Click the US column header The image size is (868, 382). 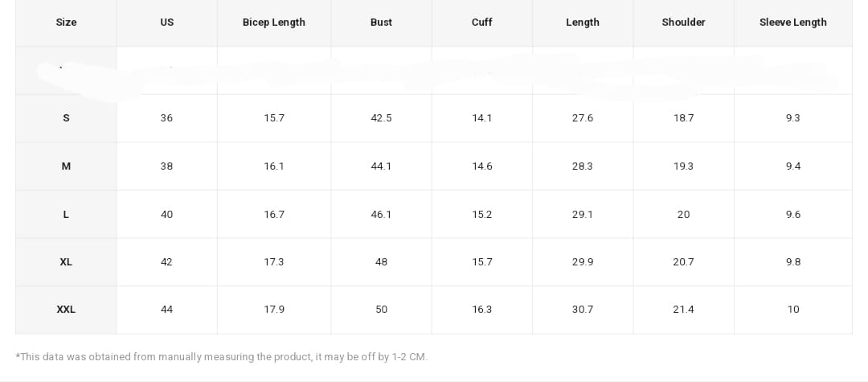pos(166,23)
